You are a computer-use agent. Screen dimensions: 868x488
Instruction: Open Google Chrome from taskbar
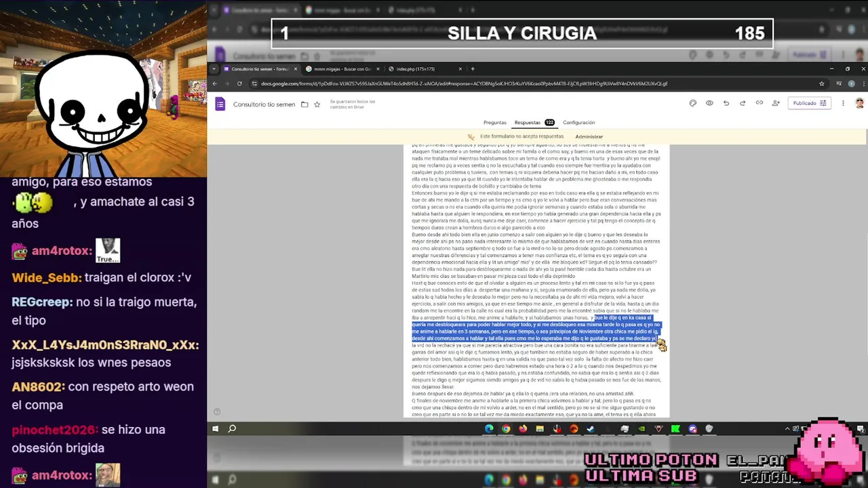tap(506, 428)
